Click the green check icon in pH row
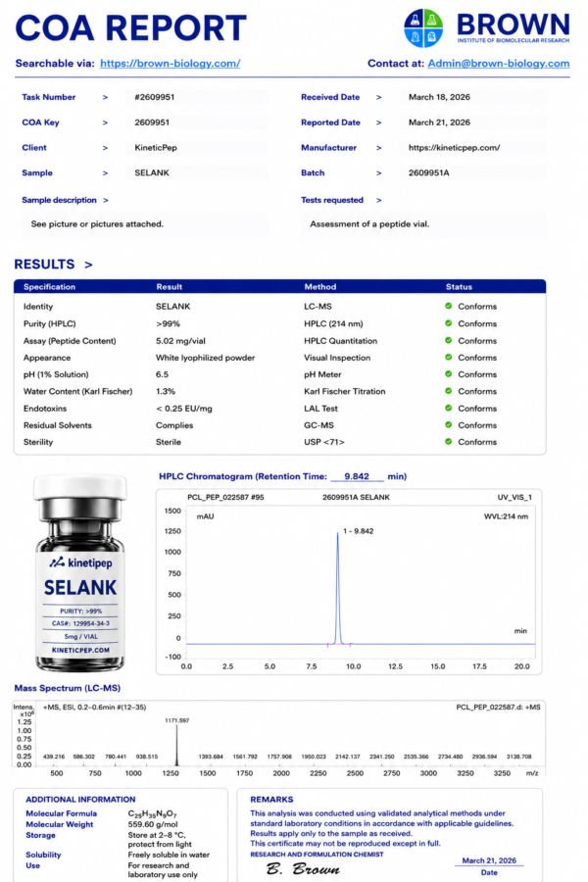 [449, 374]
